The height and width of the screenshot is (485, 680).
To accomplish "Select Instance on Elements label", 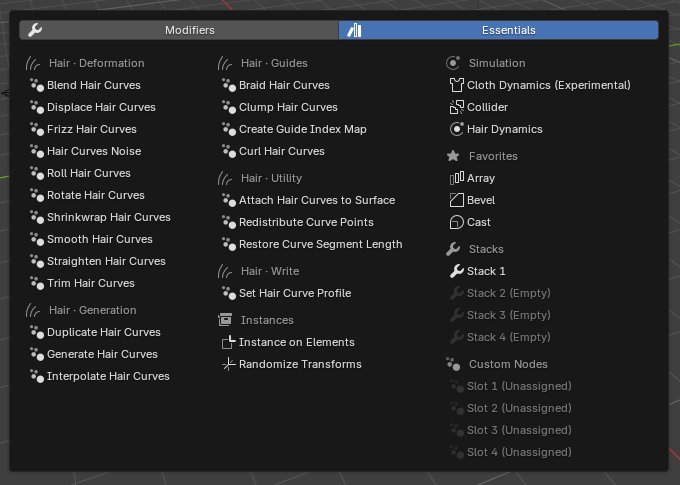I will [x=297, y=342].
